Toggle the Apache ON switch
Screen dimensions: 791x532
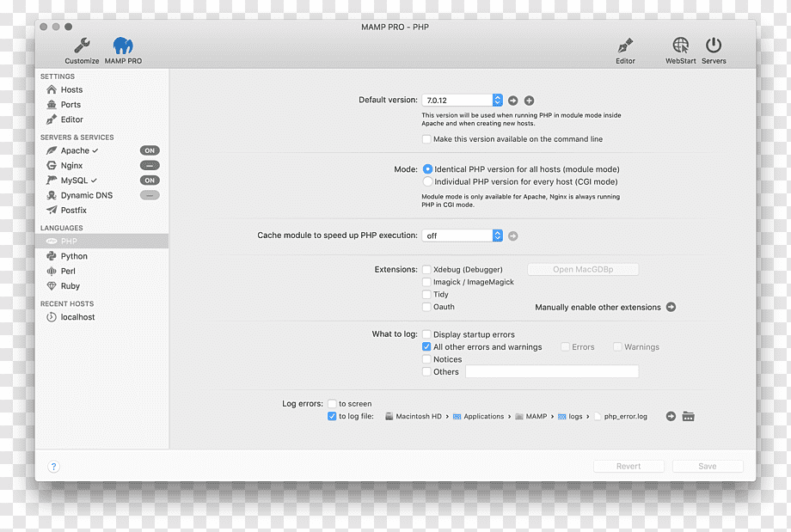150,150
